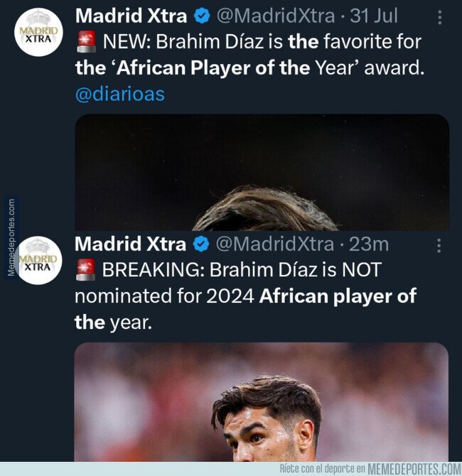The height and width of the screenshot is (476, 462).
Task: Select the Madrid Xtra display name on the NEW tweet
Action: point(130,16)
